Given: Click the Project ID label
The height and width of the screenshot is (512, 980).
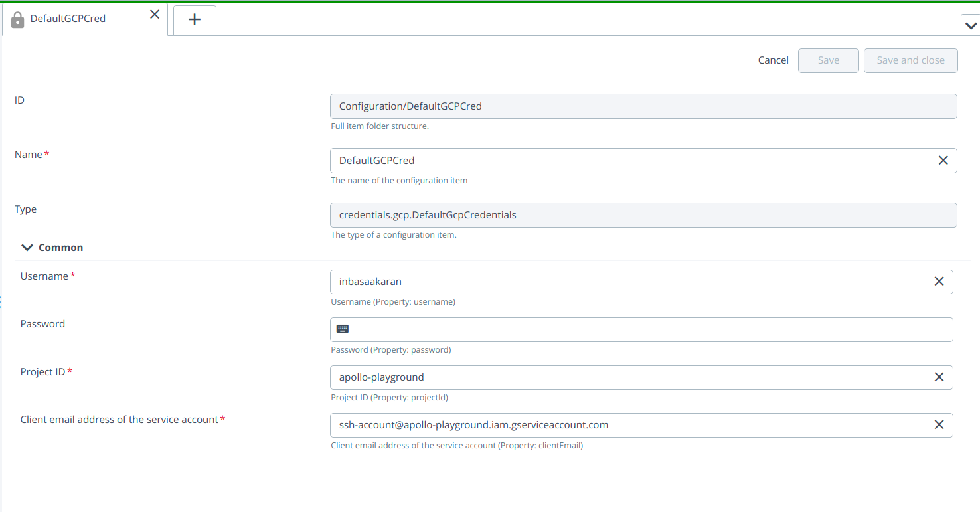Looking at the screenshot, I should coord(42,372).
